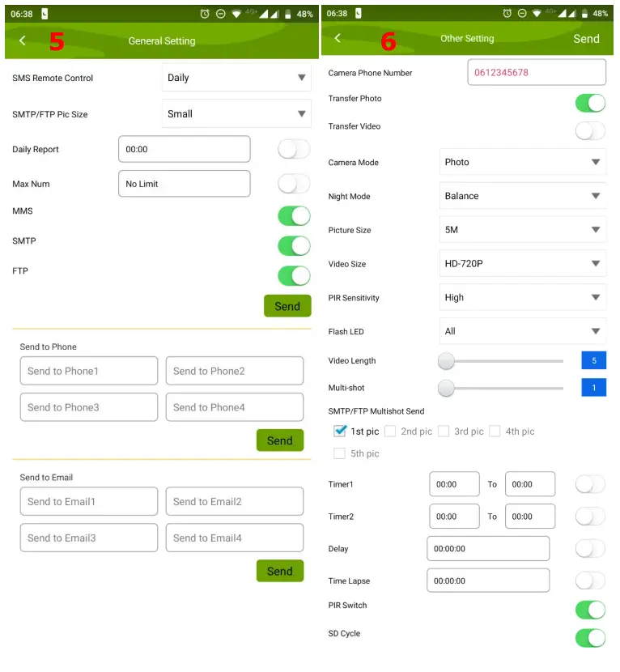Check the 5th pic checkbox
620x672 pixels.
[339, 453]
